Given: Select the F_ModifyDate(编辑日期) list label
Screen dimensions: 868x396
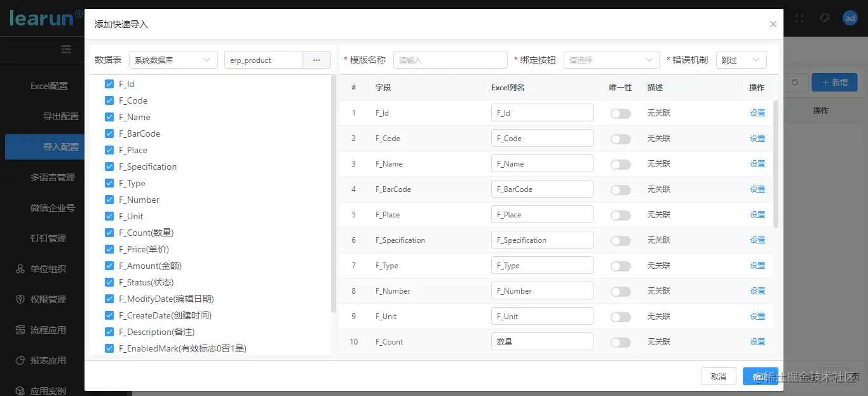Looking at the screenshot, I should (166, 299).
